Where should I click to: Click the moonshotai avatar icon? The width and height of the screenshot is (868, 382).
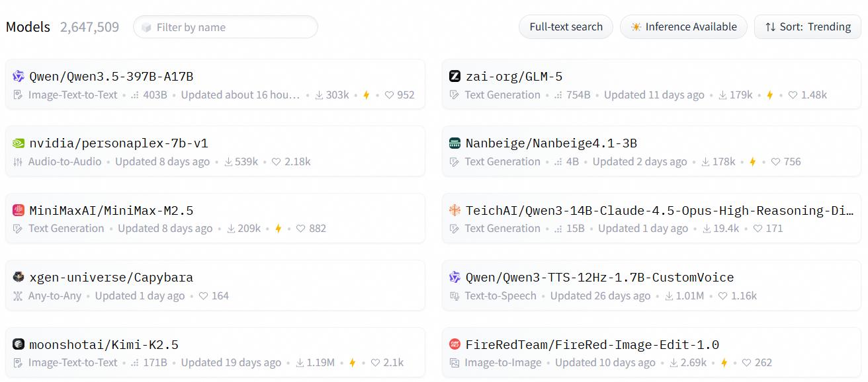click(19, 345)
